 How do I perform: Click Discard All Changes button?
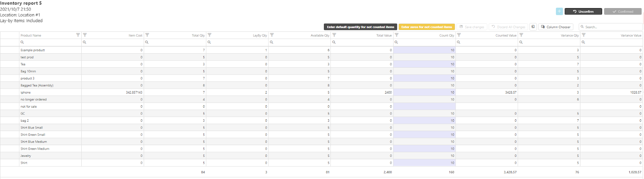[508, 27]
